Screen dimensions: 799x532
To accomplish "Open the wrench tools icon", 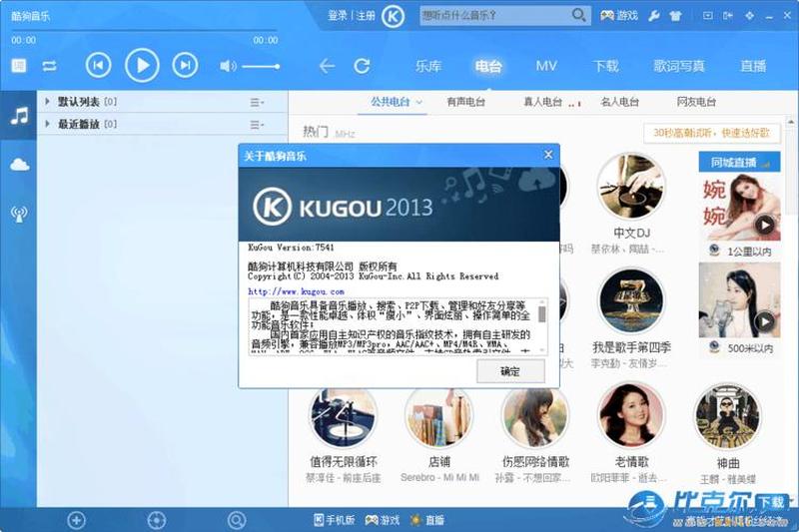I will coord(654,16).
